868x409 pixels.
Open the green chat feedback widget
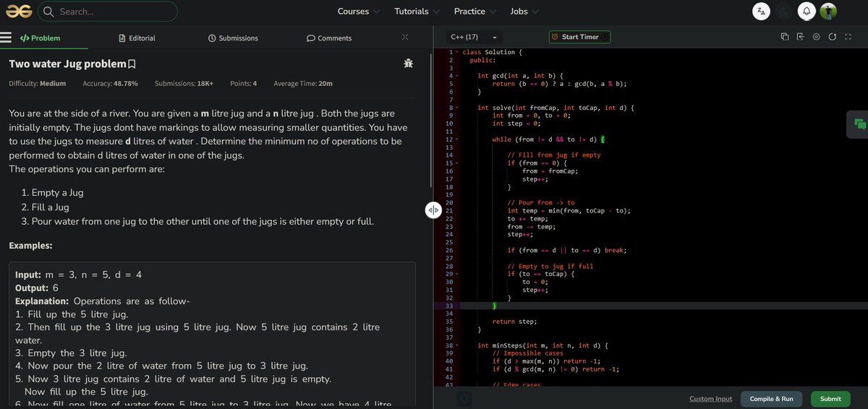860,124
